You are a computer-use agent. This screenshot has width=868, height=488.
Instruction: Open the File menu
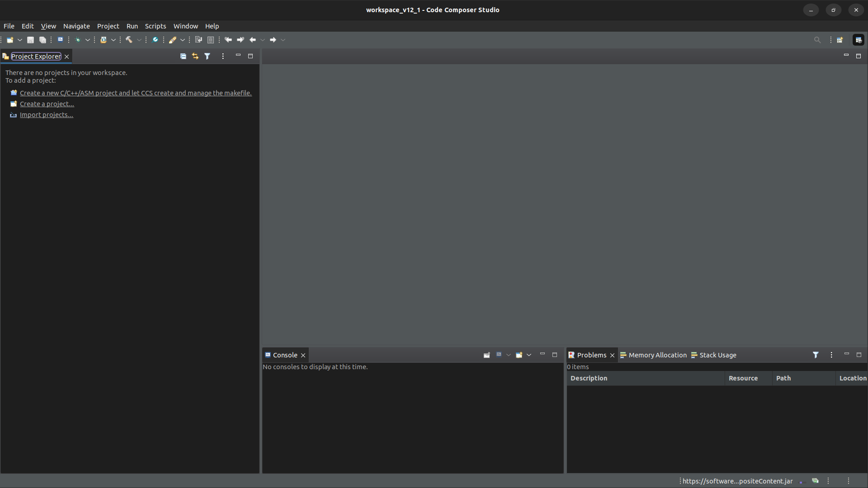tap(9, 26)
